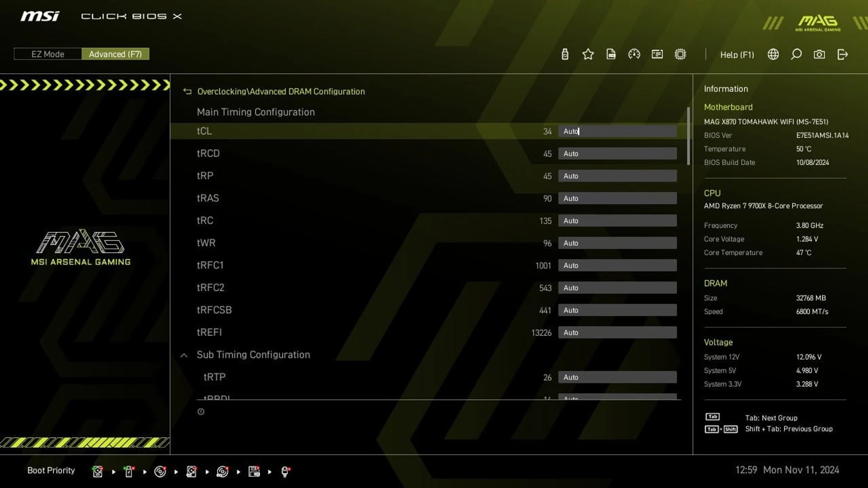Select the USB key boot device icon
The image size is (868, 488).
129,471
